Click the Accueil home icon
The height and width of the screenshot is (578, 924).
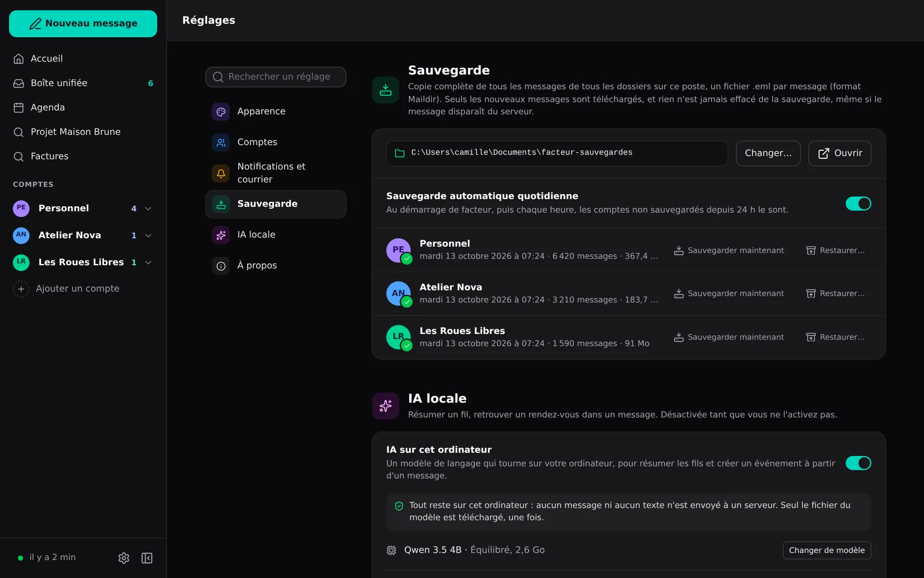click(18, 59)
